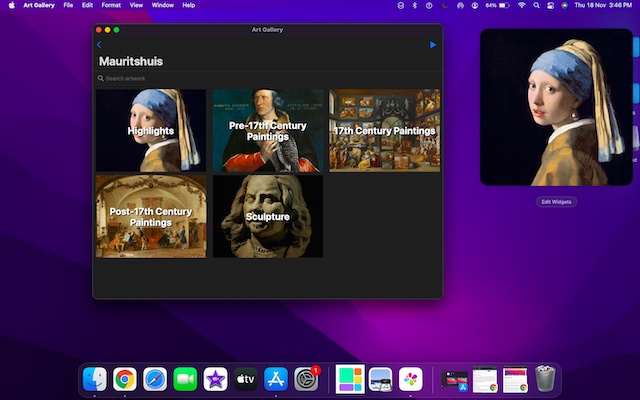
Task: Open iMovie from the Dock
Action: coord(216,379)
